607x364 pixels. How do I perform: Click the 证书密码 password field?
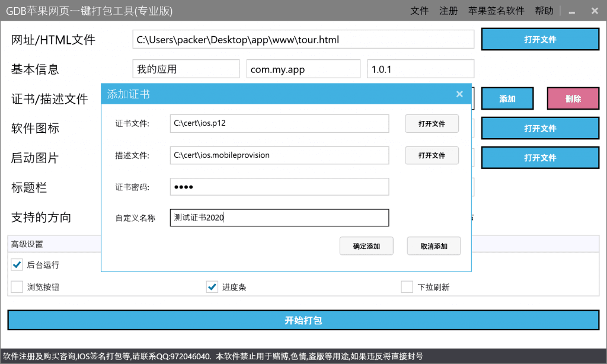279,187
